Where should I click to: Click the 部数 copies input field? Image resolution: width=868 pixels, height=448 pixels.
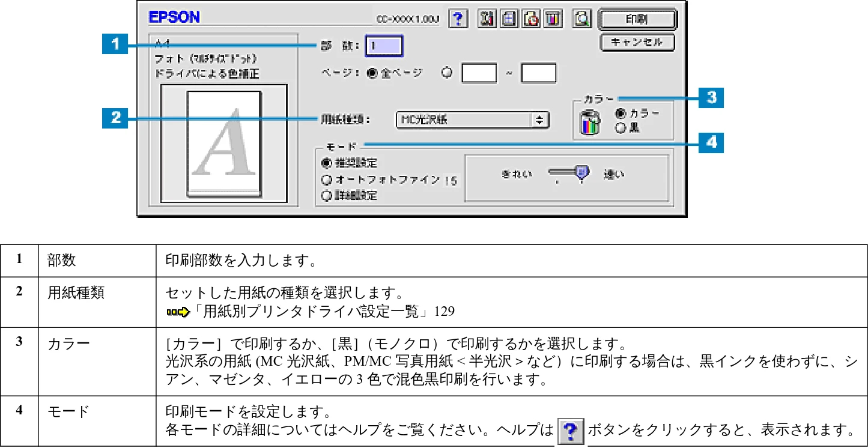click(x=384, y=46)
